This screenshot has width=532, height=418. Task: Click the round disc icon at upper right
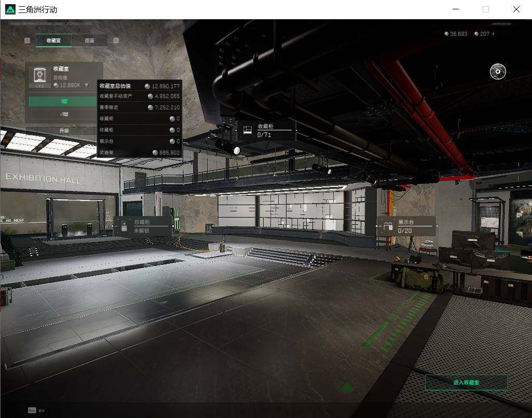498,71
